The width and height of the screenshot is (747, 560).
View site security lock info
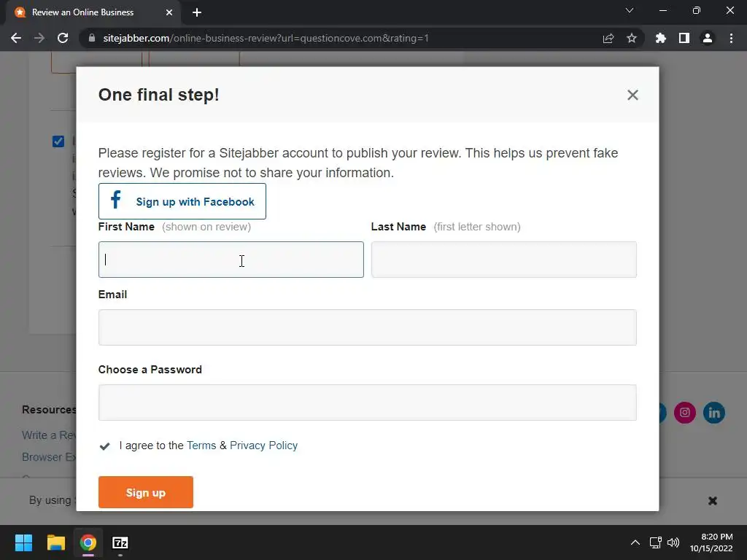click(x=92, y=38)
